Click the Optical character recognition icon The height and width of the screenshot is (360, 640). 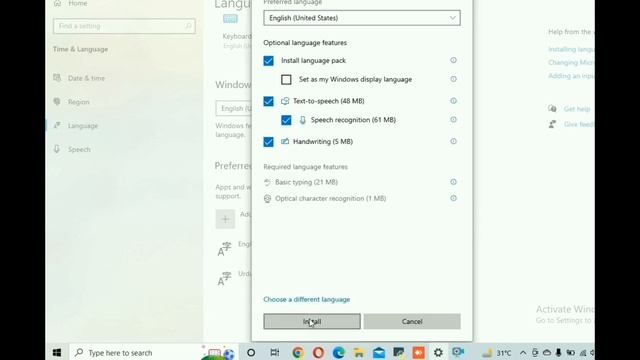pyautogui.click(x=267, y=198)
